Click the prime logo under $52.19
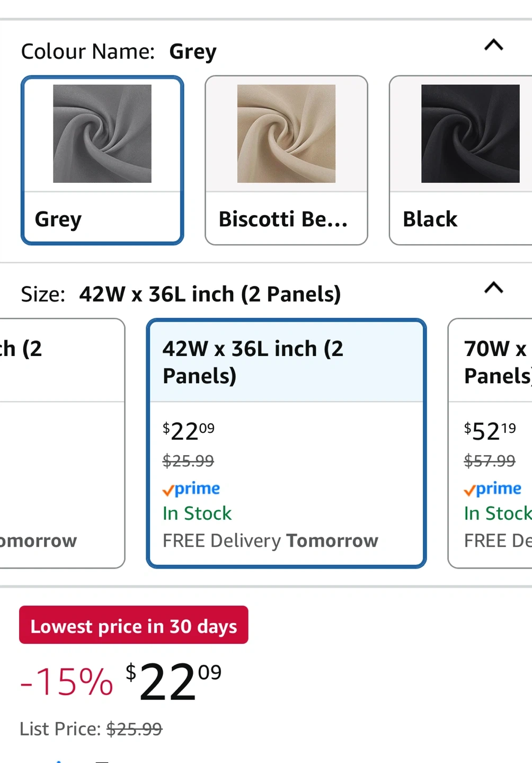 (492, 489)
